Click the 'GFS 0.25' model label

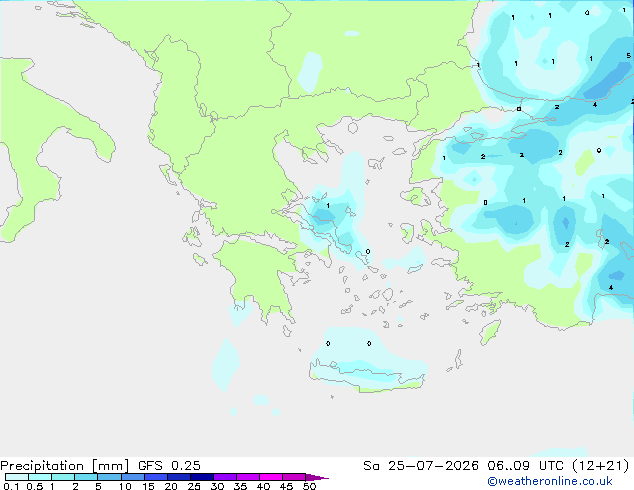169,466
